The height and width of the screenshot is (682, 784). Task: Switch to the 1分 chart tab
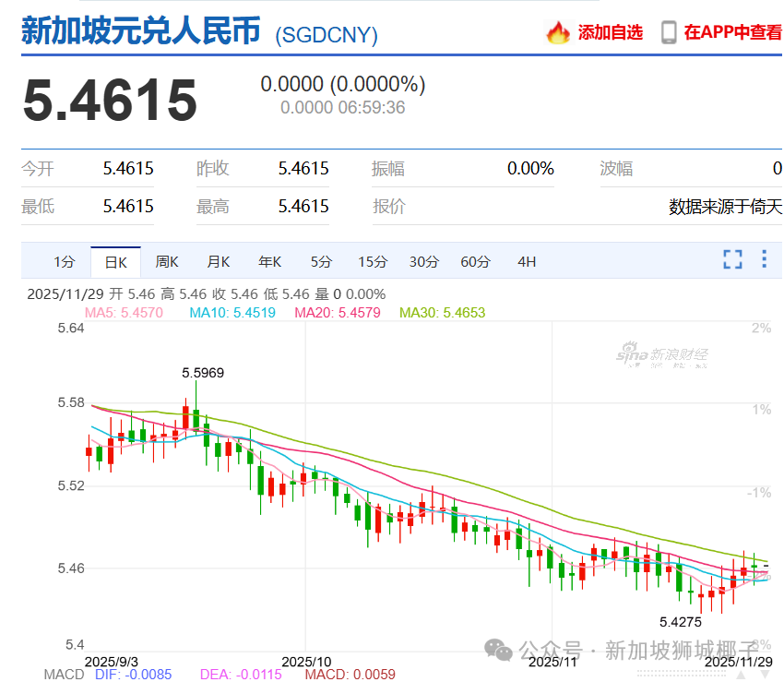coord(64,262)
